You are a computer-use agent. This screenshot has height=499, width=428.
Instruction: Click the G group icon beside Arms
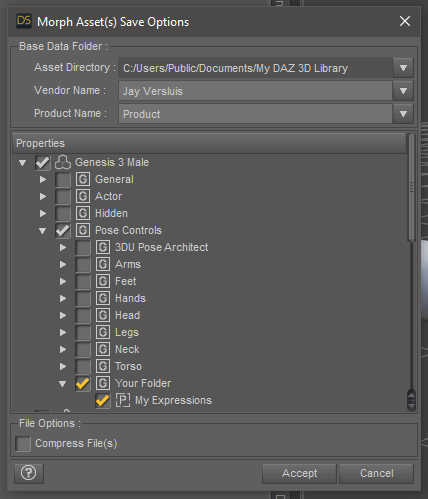click(x=103, y=264)
